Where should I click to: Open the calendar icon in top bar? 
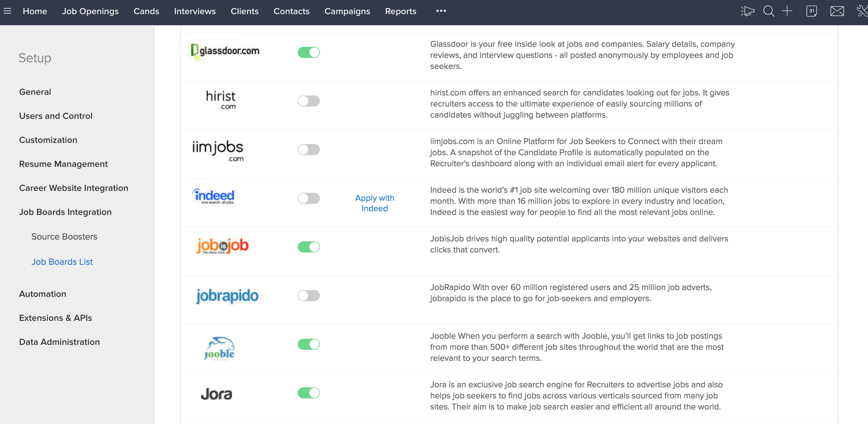811,11
